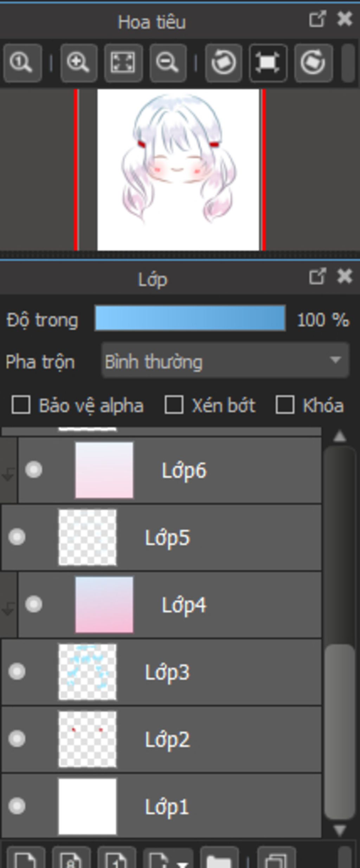Toggle visibility of Lớp6 layer
Image resolution: width=360 pixels, height=868 pixels.
[x=34, y=470]
